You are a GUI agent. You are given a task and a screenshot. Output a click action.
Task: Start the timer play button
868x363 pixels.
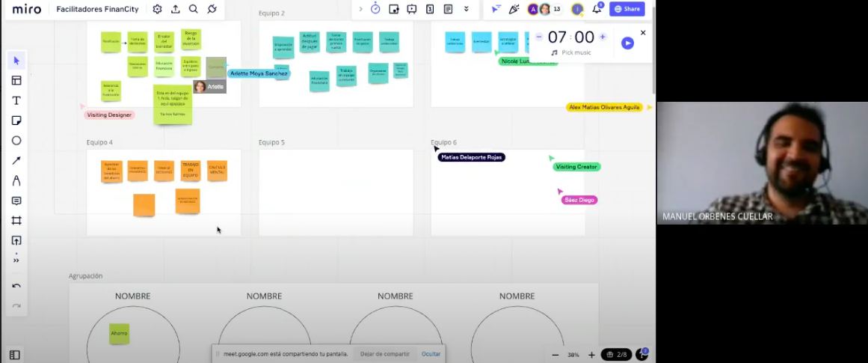tap(627, 43)
